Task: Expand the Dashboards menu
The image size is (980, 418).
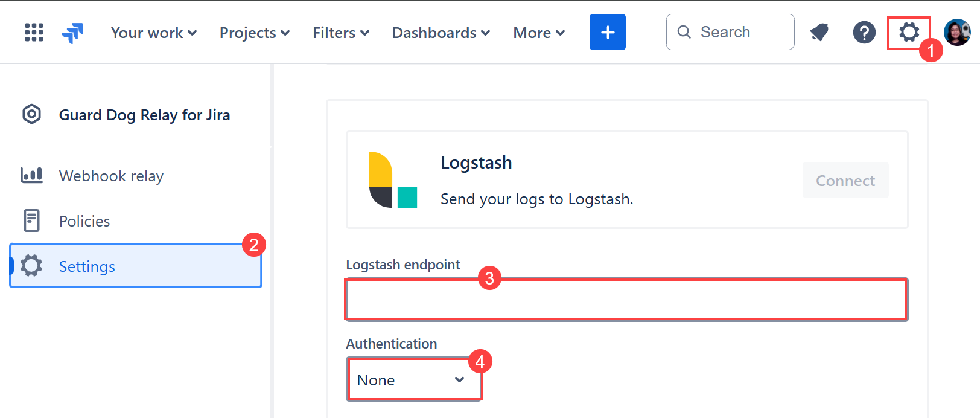Action: (x=441, y=33)
